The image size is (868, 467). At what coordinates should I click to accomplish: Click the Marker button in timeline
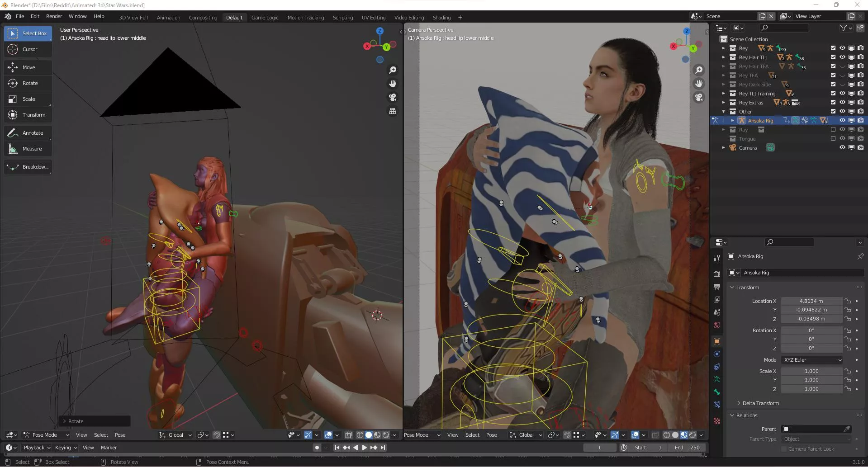click(x=109, y=448)
